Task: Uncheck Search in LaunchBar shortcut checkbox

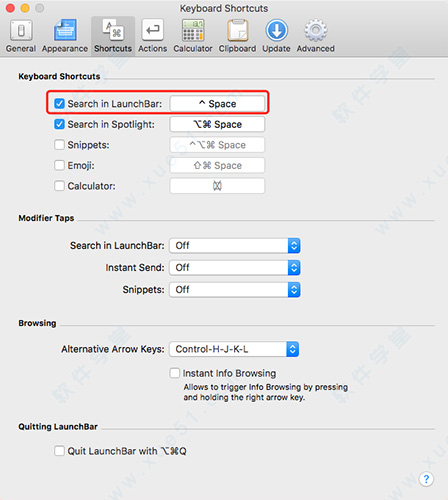Action: 59,104
